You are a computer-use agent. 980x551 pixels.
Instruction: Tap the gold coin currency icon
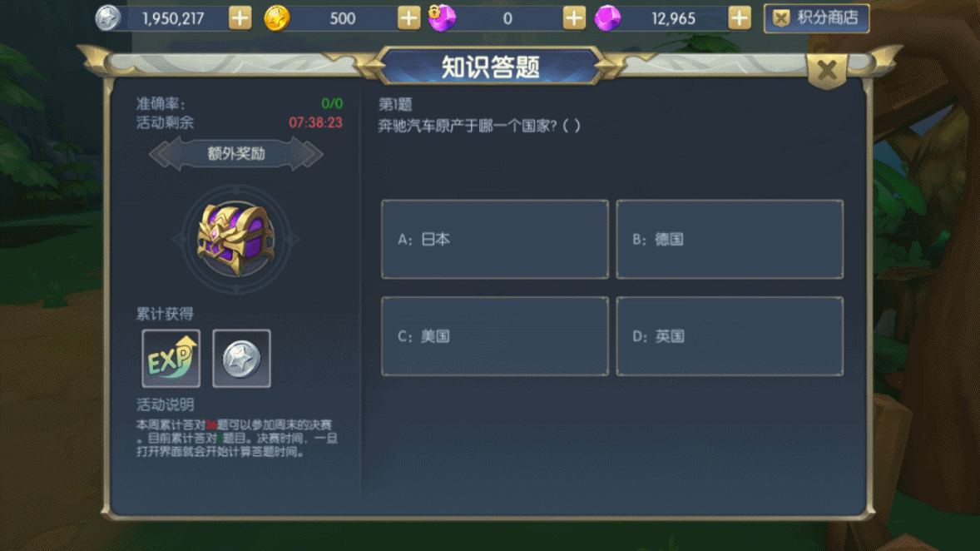(277, 18)
